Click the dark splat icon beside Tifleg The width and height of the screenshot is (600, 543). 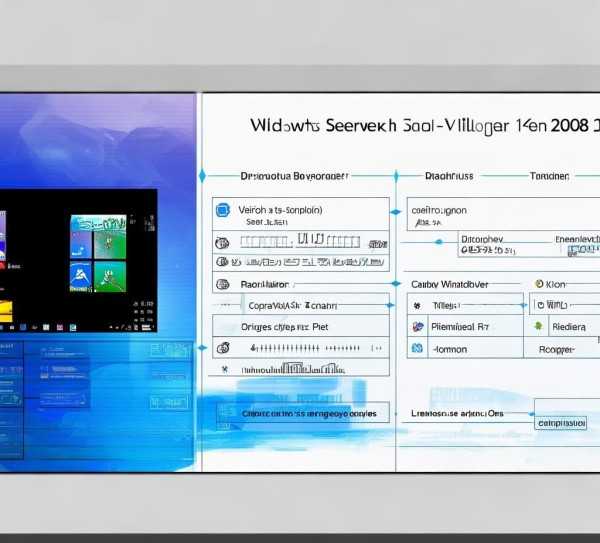417,305
